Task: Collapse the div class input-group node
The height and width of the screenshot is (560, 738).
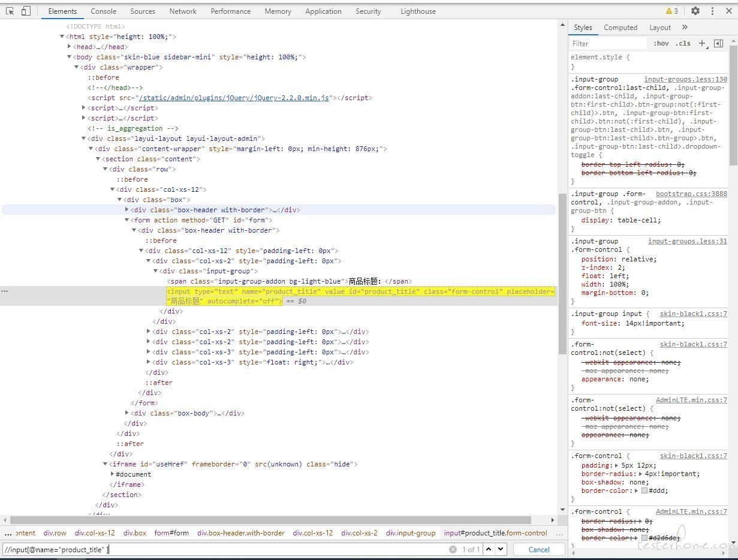Action: point(156,271)
